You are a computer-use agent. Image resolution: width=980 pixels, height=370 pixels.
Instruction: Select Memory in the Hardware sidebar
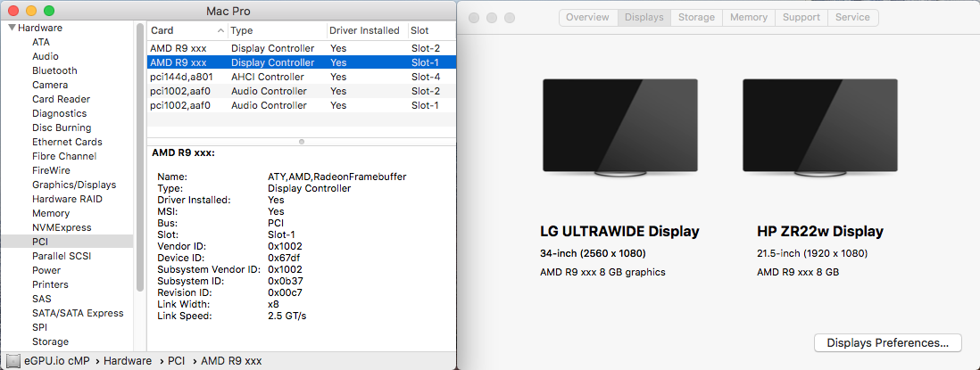(51, 213)
